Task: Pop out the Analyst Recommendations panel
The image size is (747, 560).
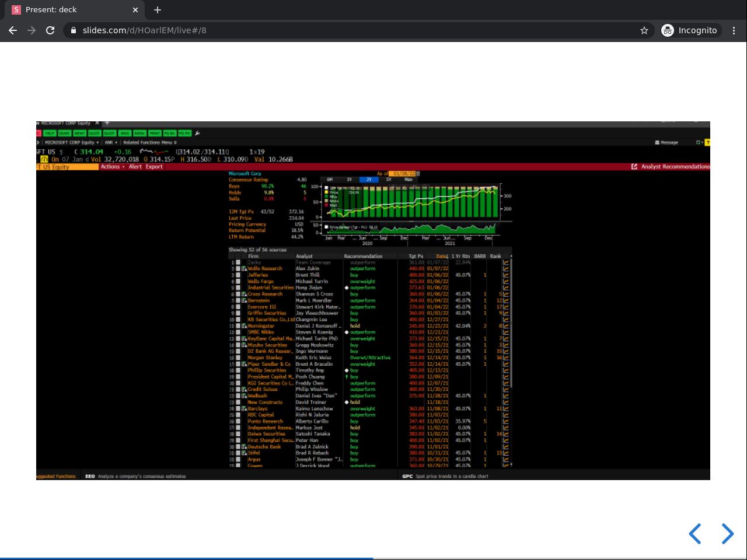Action: pos(634,167)
